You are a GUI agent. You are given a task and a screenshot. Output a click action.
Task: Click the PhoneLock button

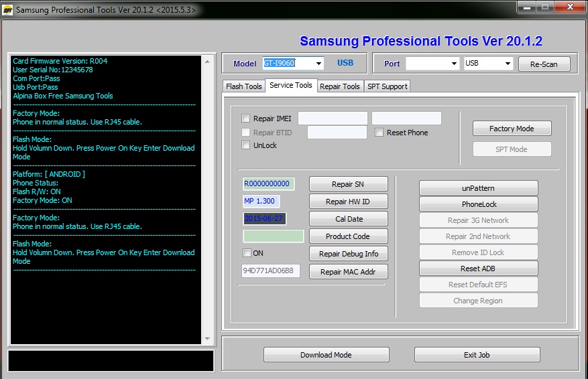tap(479, 204)
